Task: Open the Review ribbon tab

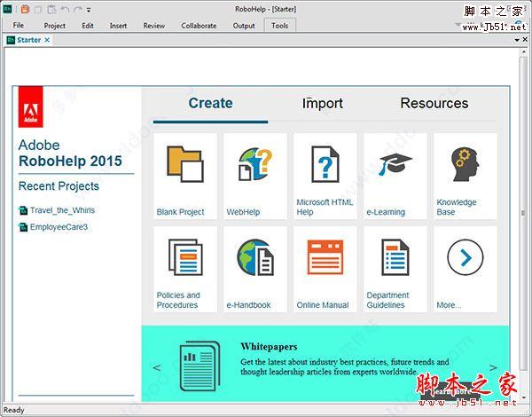Action: click(153, 26)
